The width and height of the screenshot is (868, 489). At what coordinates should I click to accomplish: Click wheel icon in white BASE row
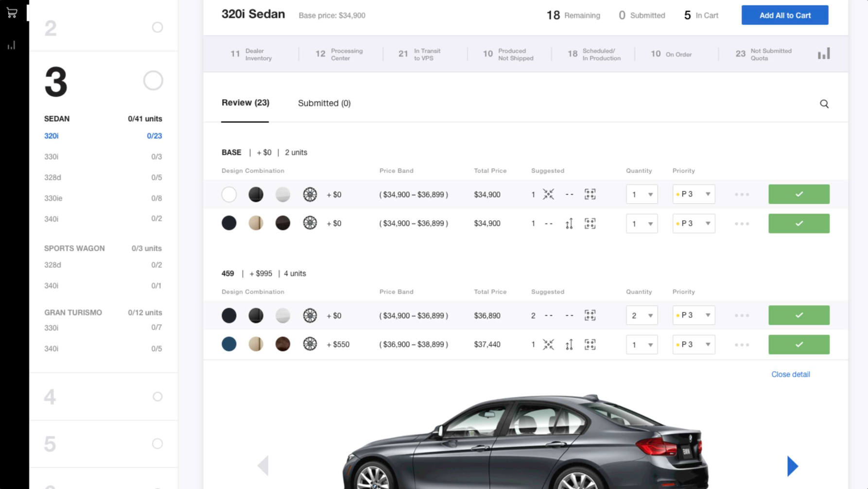(310, 194)
